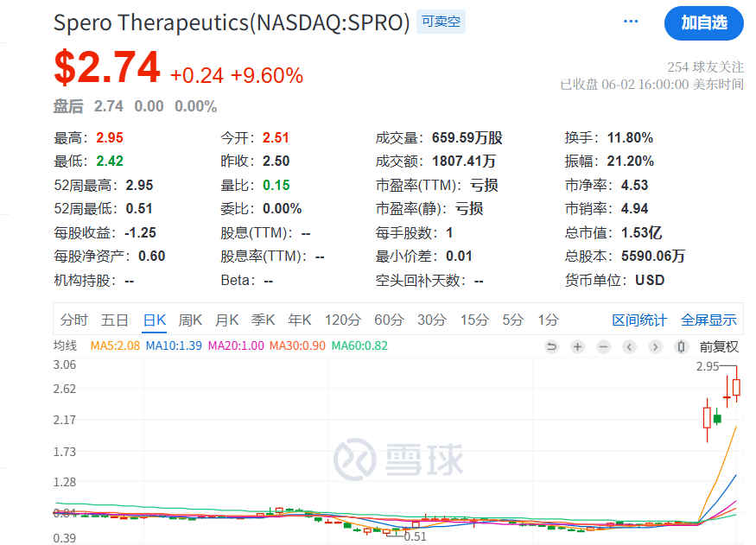Zoom in chart with plus icon

[578, 346]
